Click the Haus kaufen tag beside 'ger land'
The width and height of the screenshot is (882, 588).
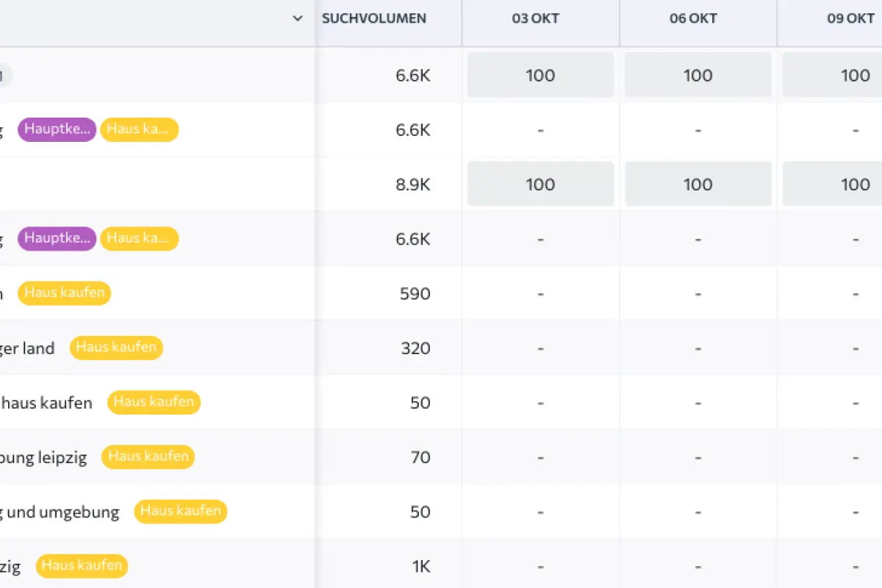116,347
